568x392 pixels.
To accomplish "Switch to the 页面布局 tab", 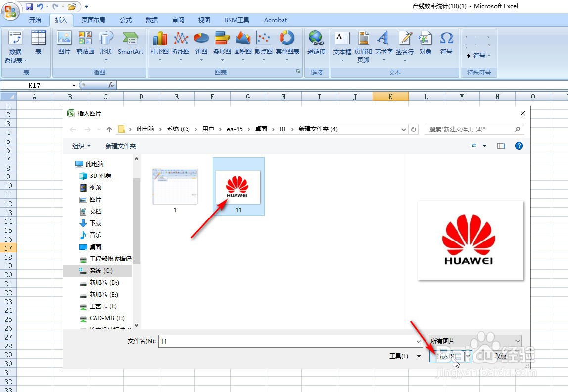I will click(94, 20).
